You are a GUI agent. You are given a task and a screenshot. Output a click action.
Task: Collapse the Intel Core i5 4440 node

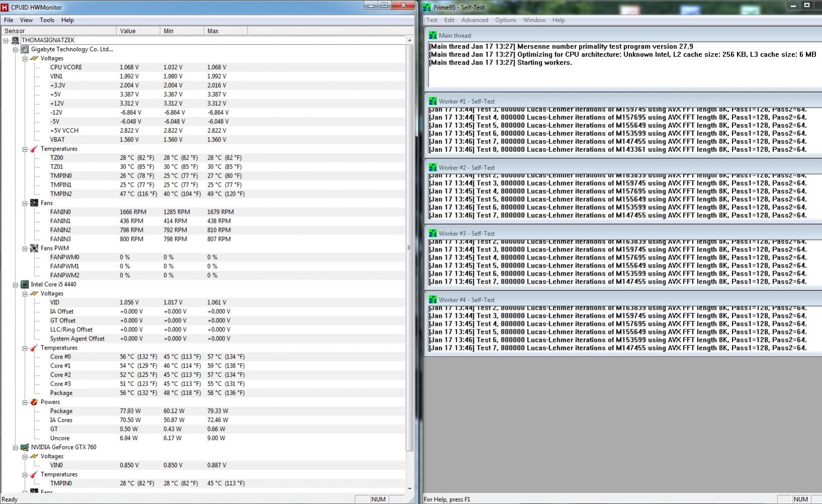15,285
